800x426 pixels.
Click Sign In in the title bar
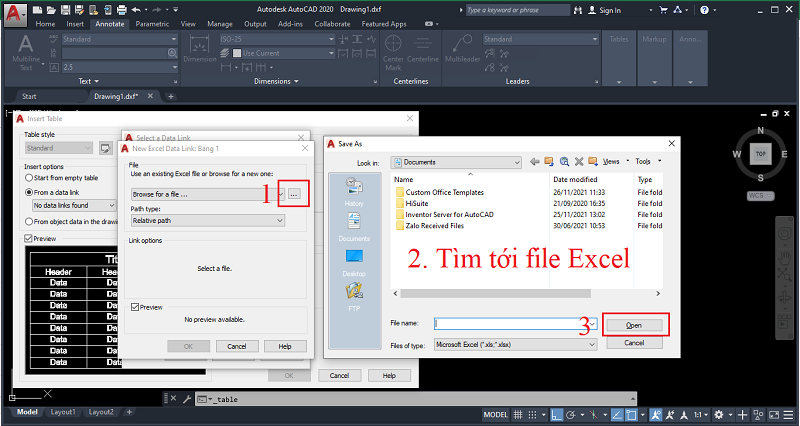click(x=605, y=10)
